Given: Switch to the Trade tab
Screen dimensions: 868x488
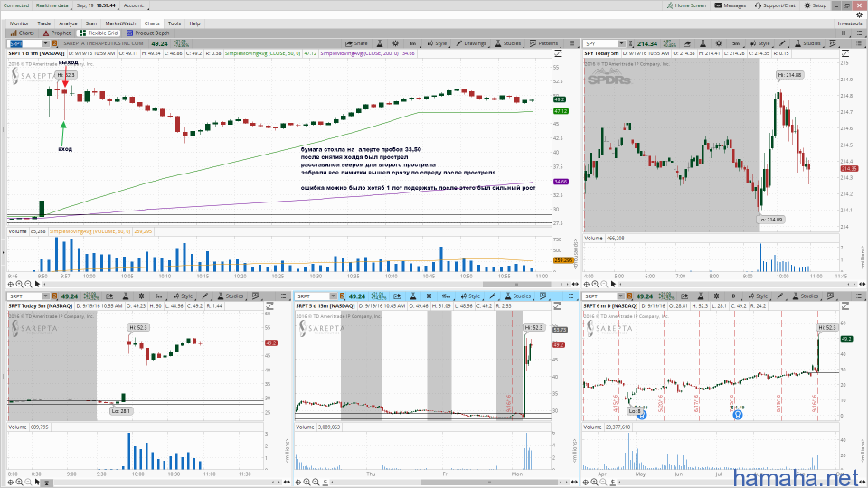Looking at the screenshot, I should 43,23.
